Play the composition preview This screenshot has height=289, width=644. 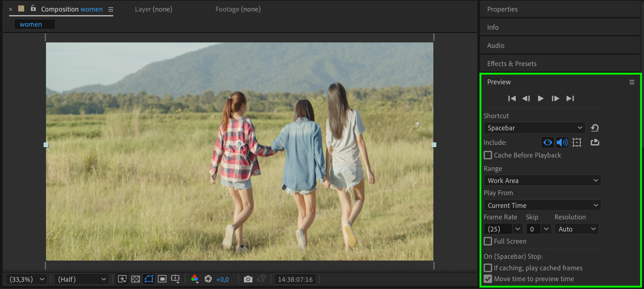tap(541, 99)
